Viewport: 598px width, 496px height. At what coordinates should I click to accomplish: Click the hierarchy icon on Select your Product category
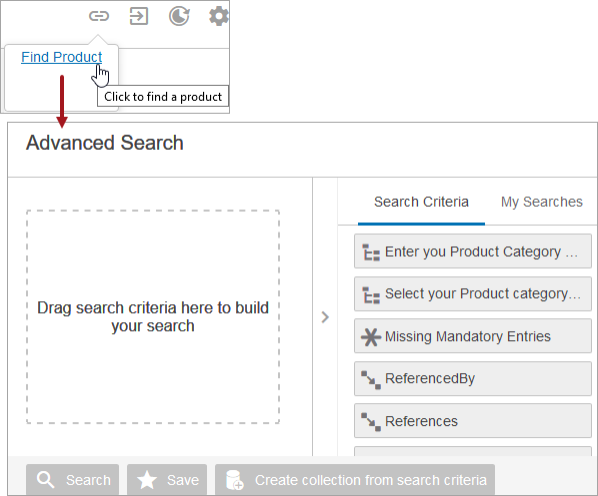[371, 294]
